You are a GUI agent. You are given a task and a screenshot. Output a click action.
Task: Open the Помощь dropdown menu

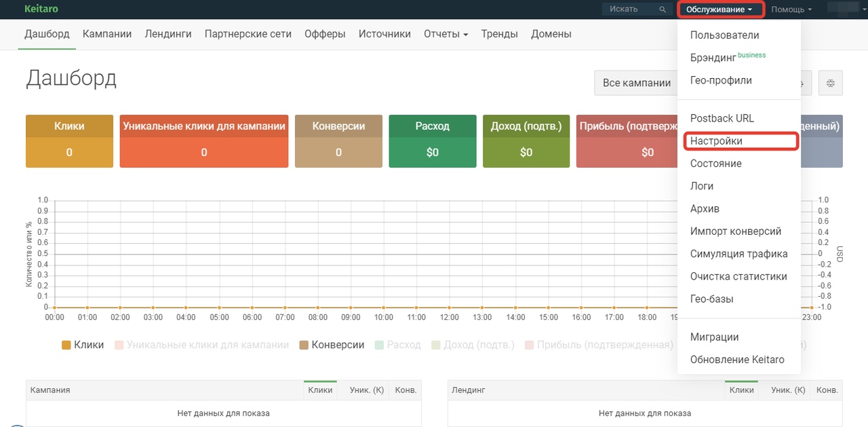pos(791,10)
